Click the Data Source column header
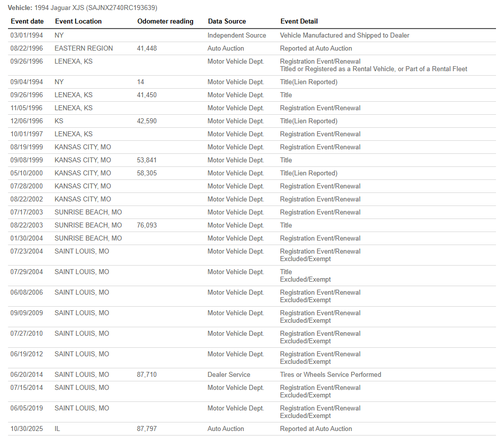500x436 pixels. (227, 21)
